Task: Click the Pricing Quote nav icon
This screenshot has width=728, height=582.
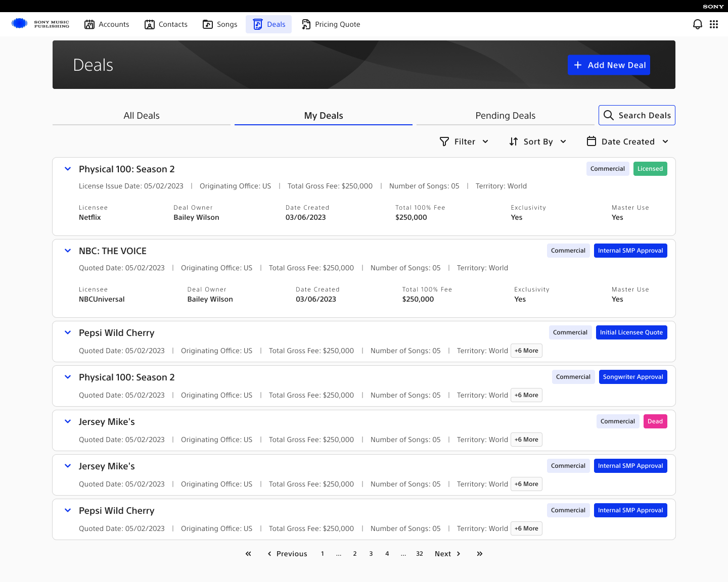Action: [306, 24]
